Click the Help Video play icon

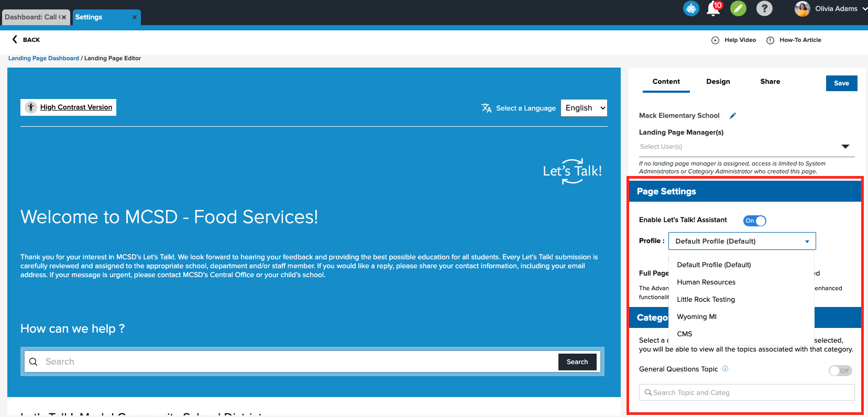point(715,40)
